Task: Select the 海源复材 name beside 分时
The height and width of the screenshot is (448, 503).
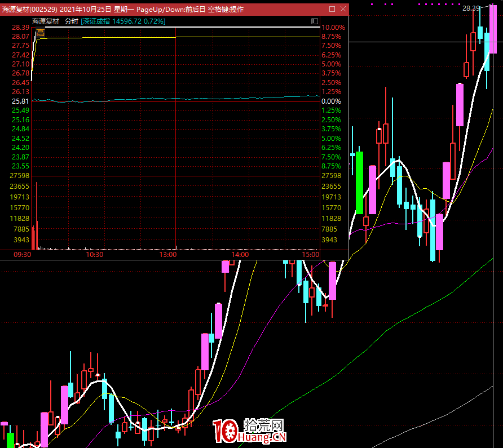Action: pos(46,21)
